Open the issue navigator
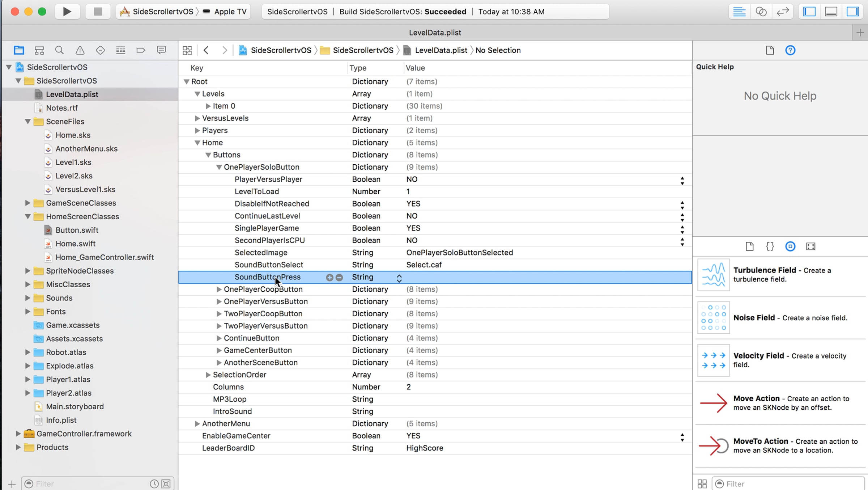The image size is (868, 490). click(x=80, y=50)
